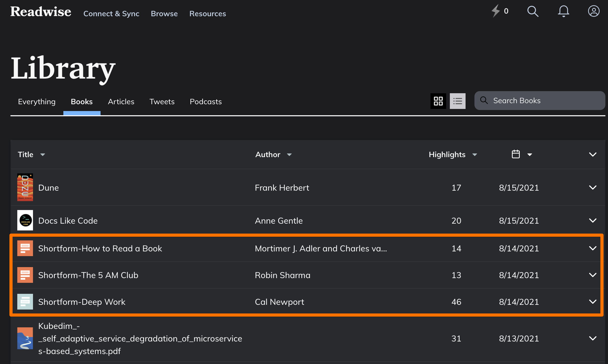Image resolution: width=608 pixels, height=364 pixels.
Task: Open the date column sort arrow
Action: click(x=529, y=155)
